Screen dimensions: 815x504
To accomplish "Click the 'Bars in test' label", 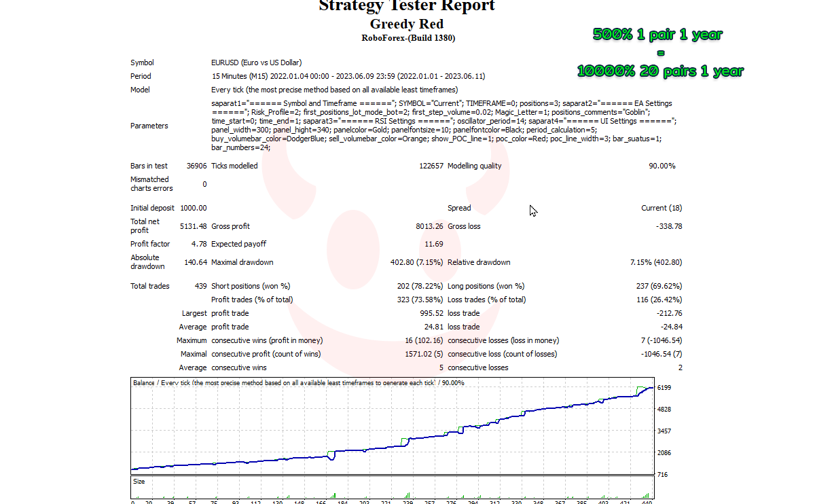I will 149,166.
